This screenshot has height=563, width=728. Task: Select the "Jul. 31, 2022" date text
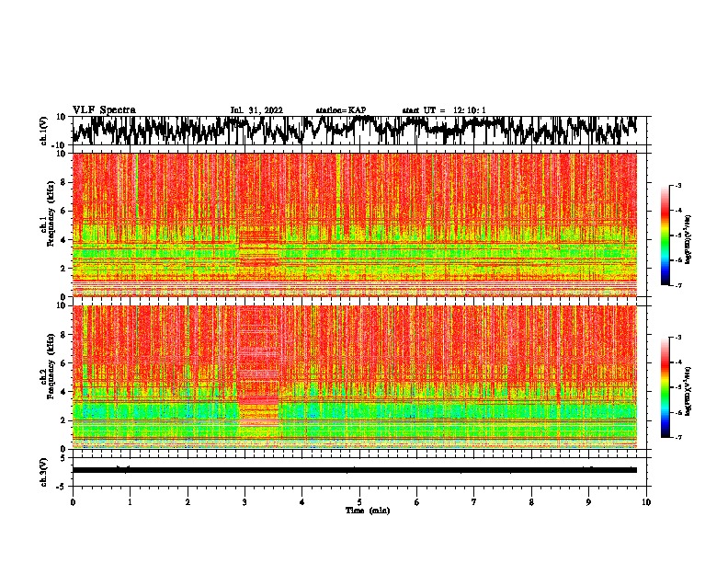[256, 110]
